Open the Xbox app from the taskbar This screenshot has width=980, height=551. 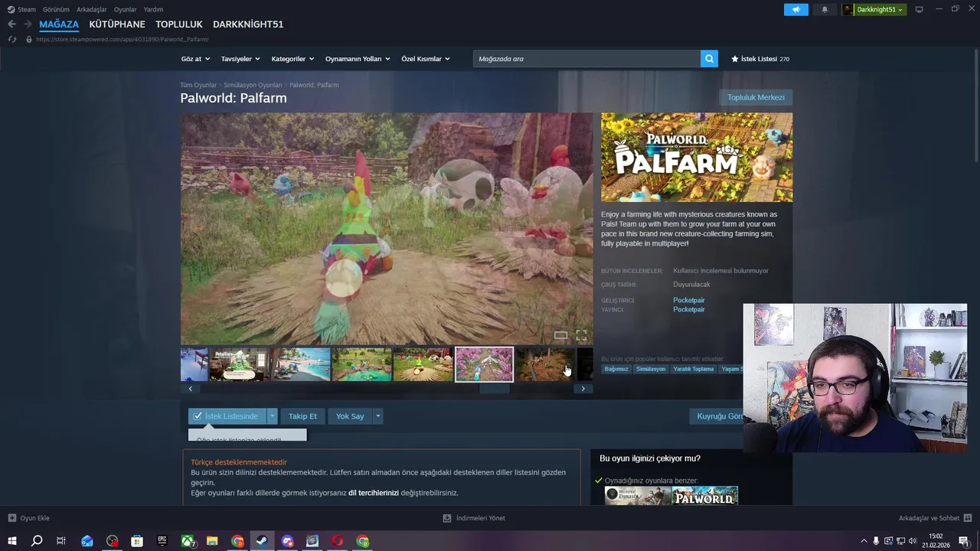pos(188,541)
